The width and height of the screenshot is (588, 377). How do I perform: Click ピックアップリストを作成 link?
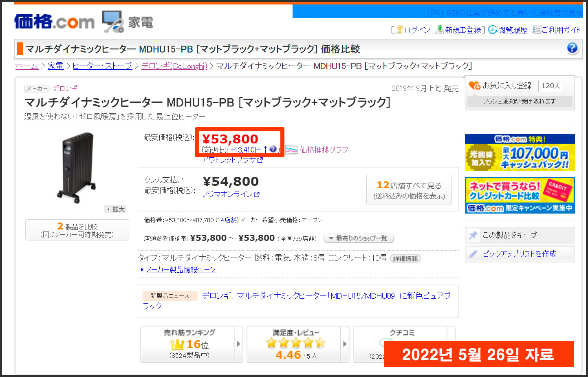click(520, 254)
